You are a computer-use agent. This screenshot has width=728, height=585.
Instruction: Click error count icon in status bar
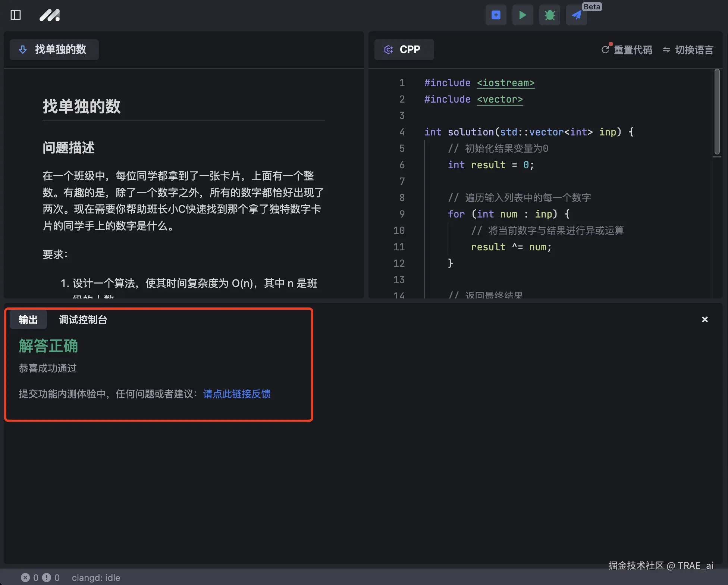coord(25,578)
